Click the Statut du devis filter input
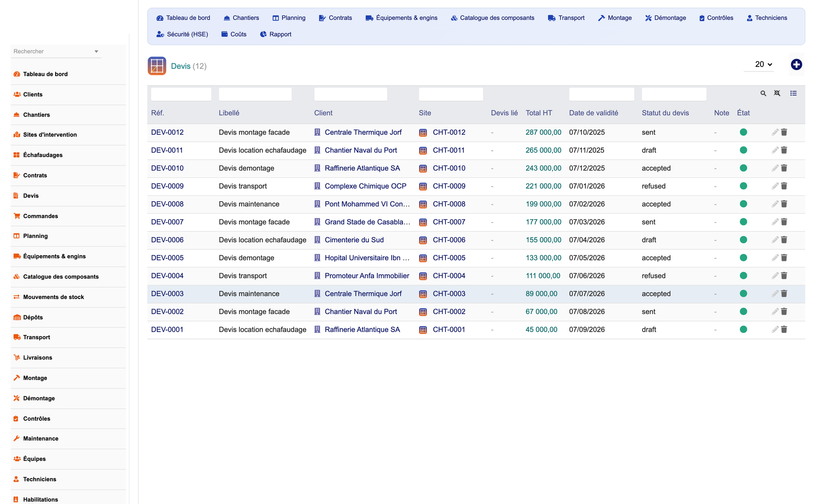Image resolution: width=814 pixels, height=504 pixels. tap(674, 94)
